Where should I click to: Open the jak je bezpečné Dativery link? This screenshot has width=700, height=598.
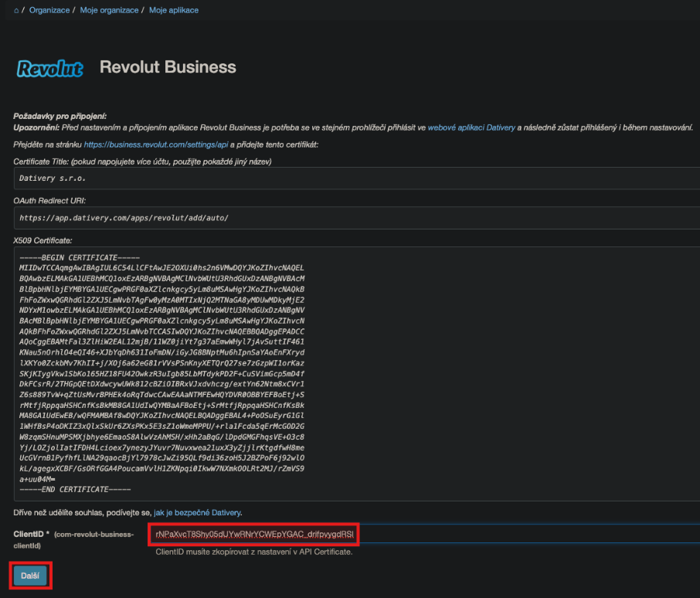point(197,513)
